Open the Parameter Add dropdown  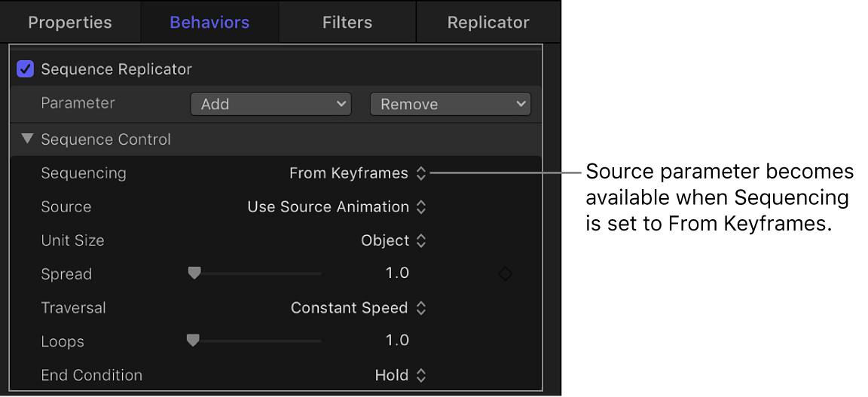point(270,104)
